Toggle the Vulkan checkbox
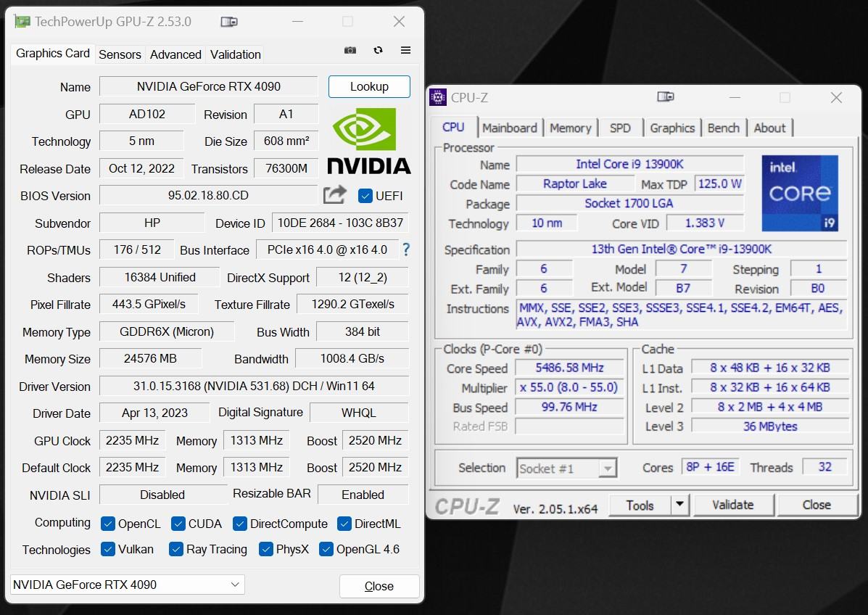Viewport: 868px width, 615px height. click(x=108, y=549)
